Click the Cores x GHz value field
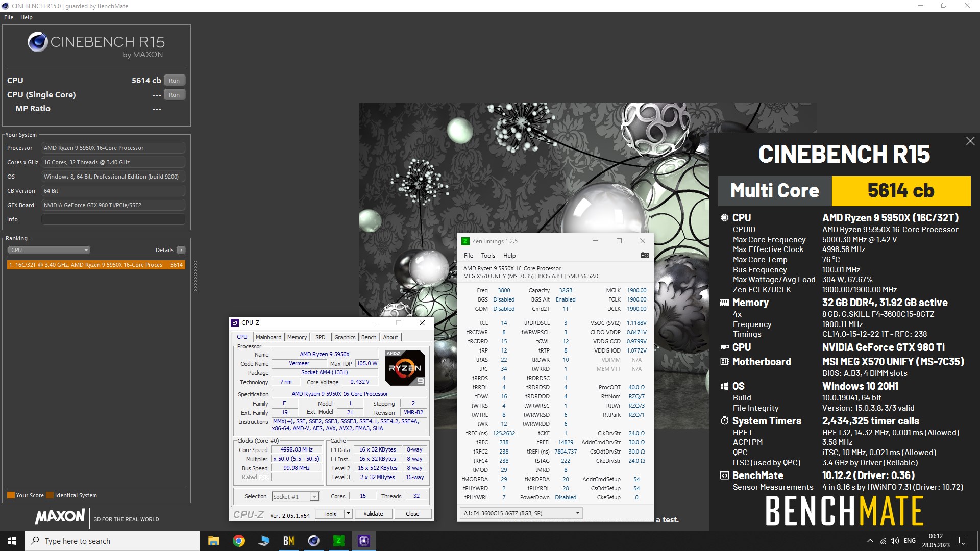 pyautogui.click(x=113, y=162)
